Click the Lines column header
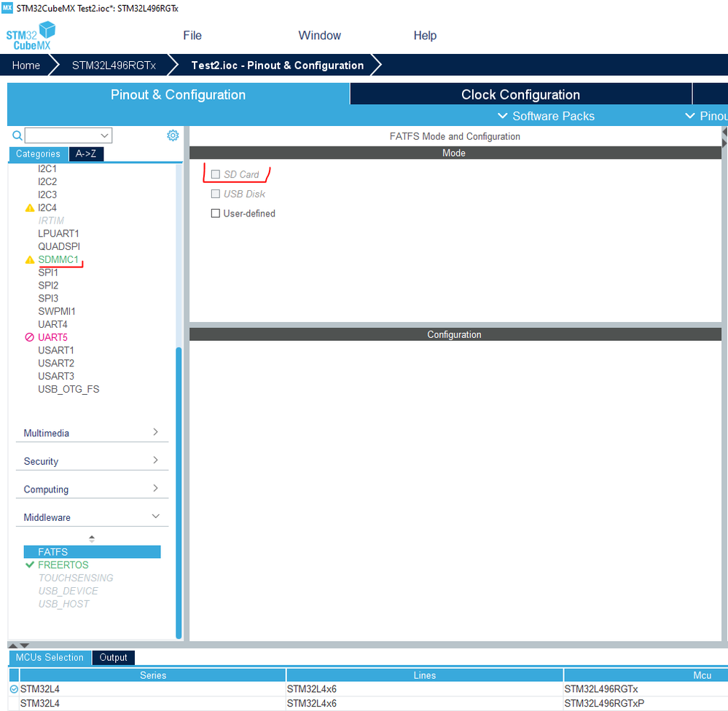 [424, 675]
